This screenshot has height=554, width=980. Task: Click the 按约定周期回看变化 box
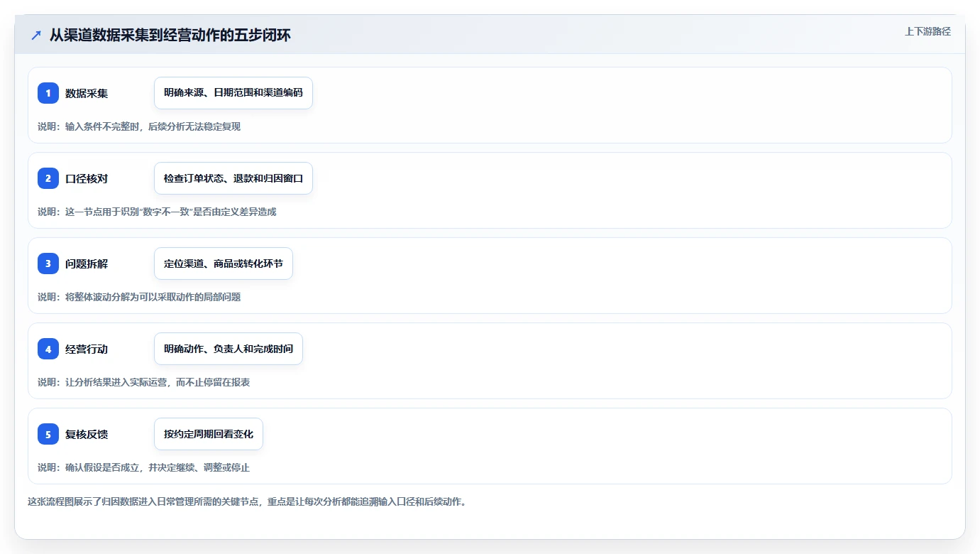209,434
